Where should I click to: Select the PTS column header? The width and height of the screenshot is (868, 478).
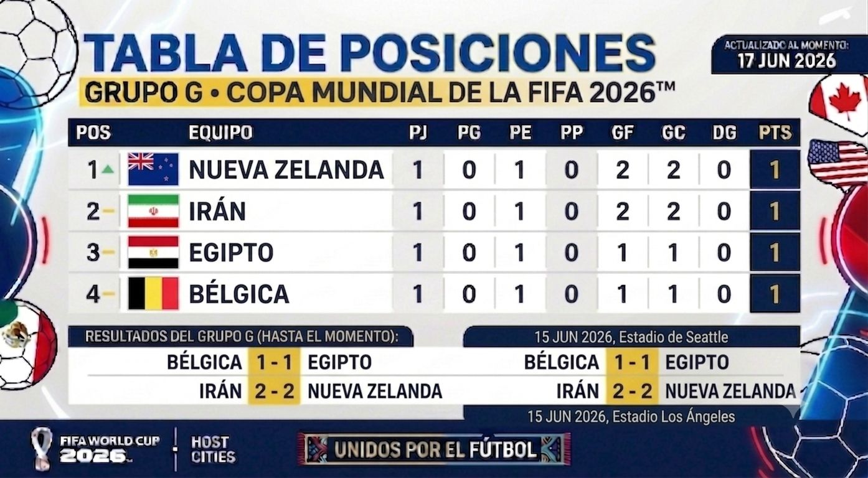(x=775, y=133)
